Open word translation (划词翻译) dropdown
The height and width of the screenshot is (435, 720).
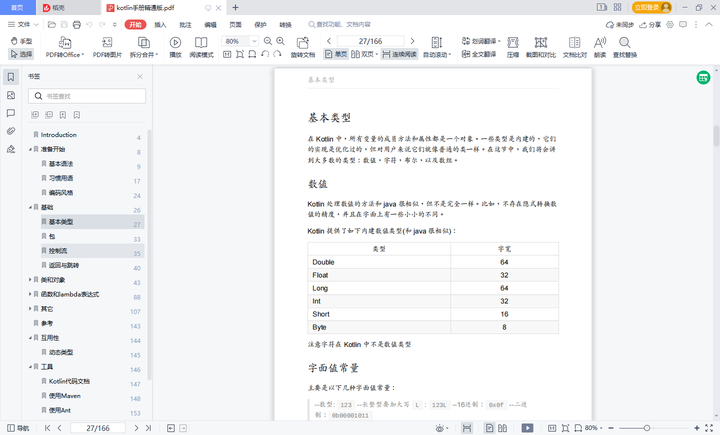(481, 41)
